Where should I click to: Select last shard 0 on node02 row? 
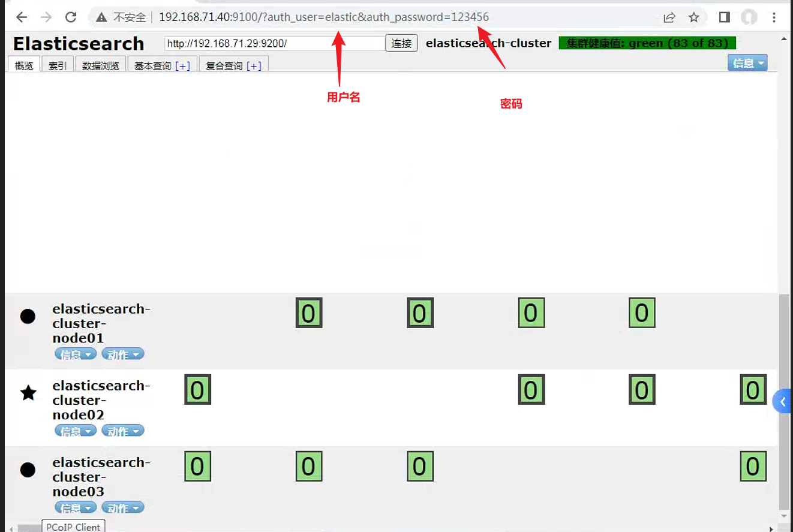click(753, 390)
